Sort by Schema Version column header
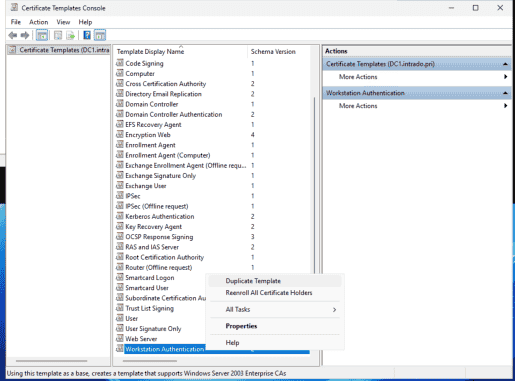This screenshot has width=515, height=381. (x=279, y=51)
